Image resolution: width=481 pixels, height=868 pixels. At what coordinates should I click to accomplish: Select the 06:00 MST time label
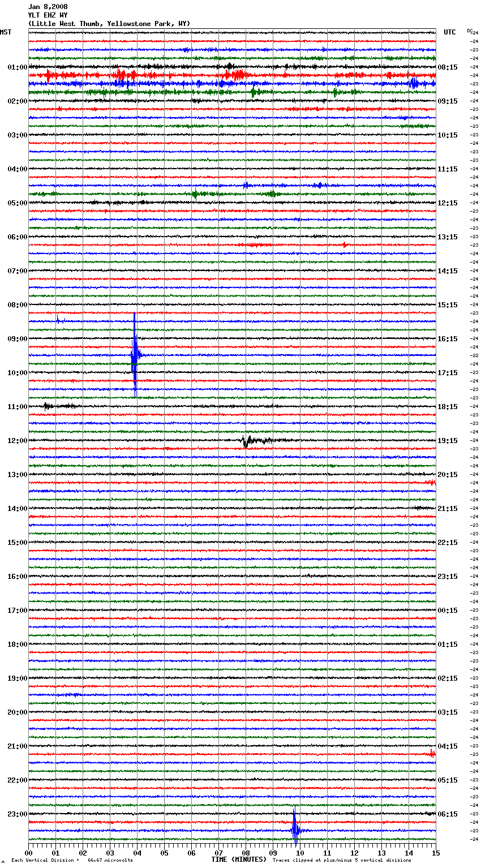point(18,237)
